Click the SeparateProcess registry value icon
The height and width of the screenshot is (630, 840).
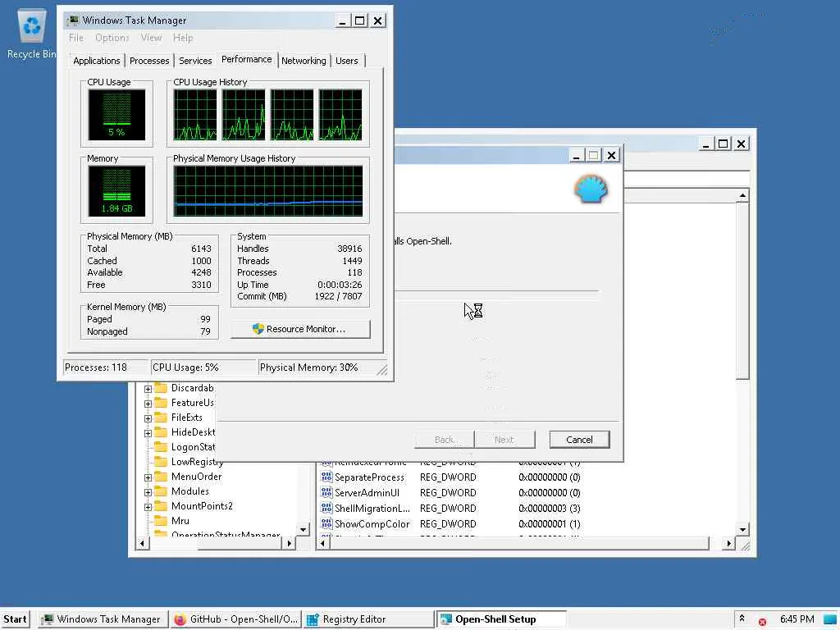tap(326, 477)
